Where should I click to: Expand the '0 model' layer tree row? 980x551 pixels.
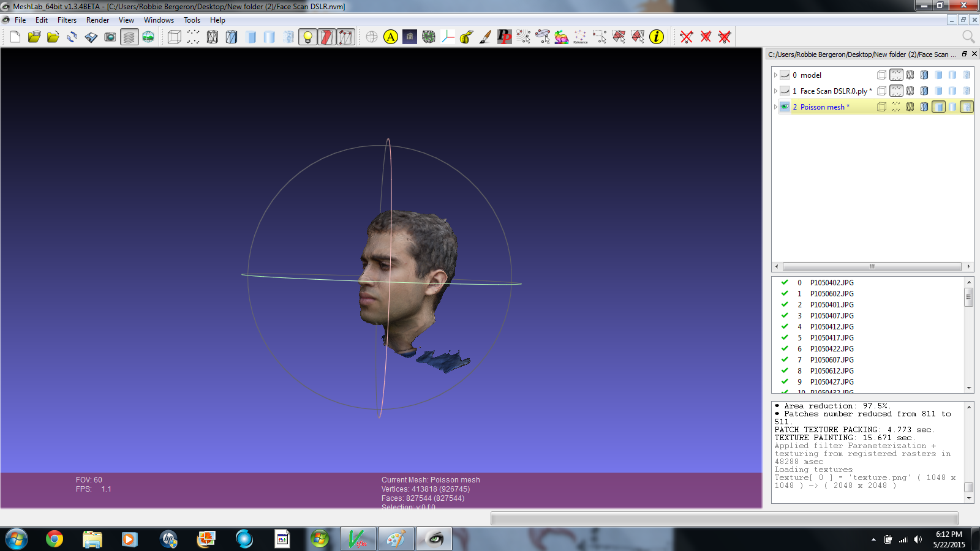[x=775, y=75]
